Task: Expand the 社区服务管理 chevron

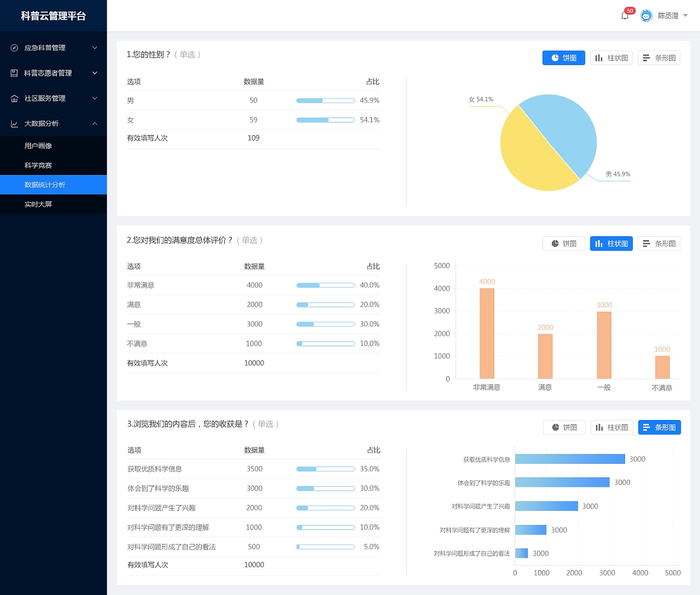Action: tap(95, 98)
